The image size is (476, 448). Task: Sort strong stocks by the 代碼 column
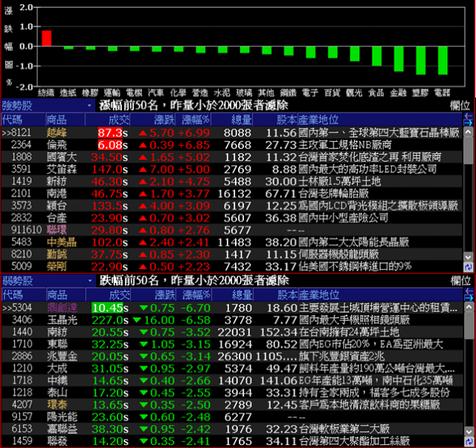click(x=23, y=120)
